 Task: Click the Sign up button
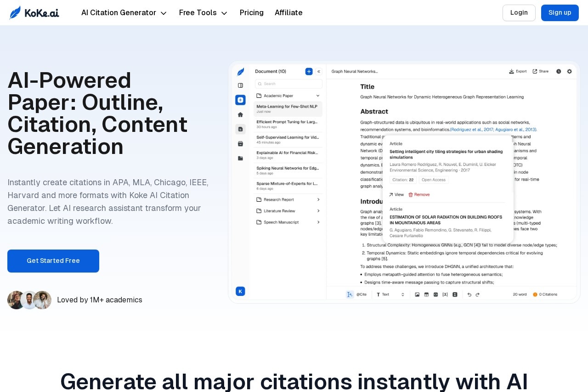pos(560,13)
